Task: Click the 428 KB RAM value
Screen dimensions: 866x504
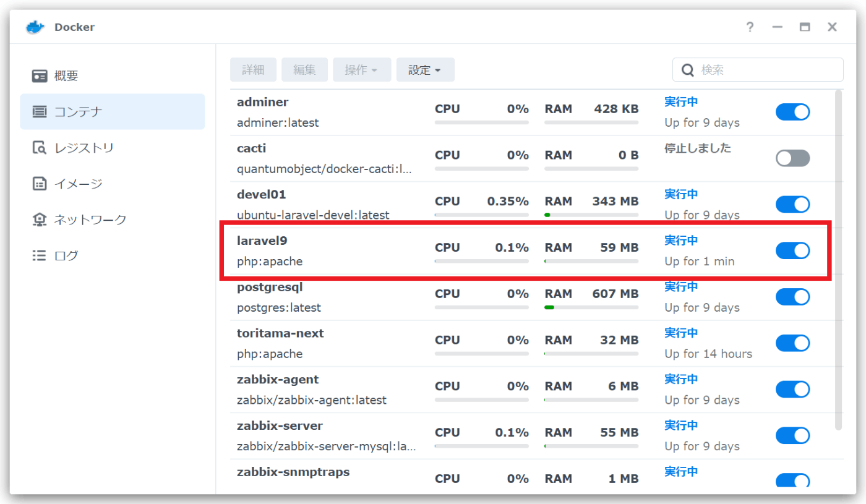Action: [x=617, y=109]
